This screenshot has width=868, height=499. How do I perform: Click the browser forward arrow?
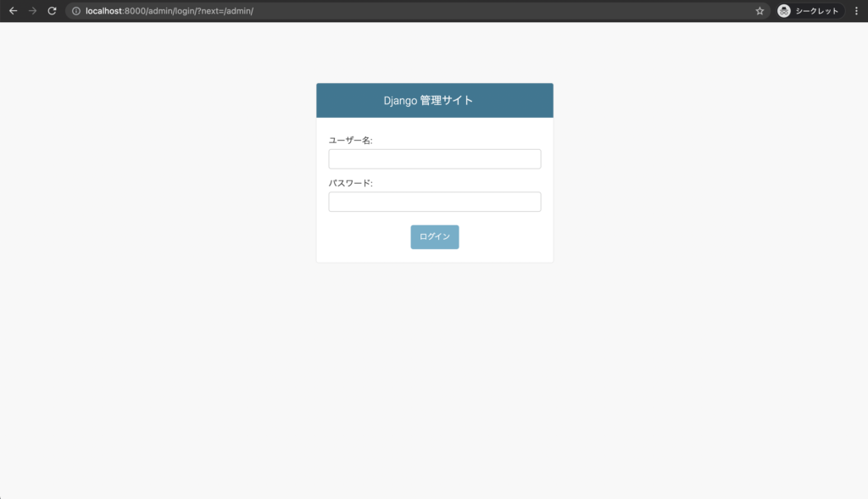[x=33, y=11]
